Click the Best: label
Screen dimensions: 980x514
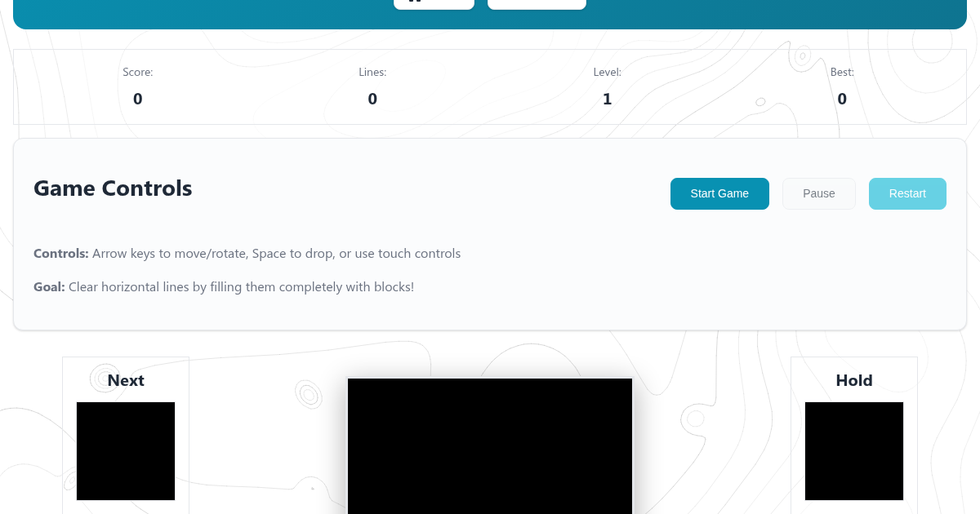click(842, 73)
